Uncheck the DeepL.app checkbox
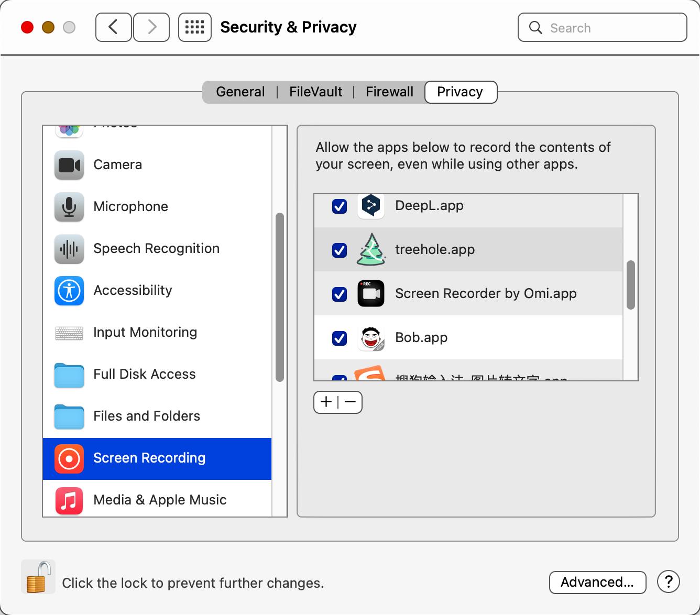 (x=340, y=206)
